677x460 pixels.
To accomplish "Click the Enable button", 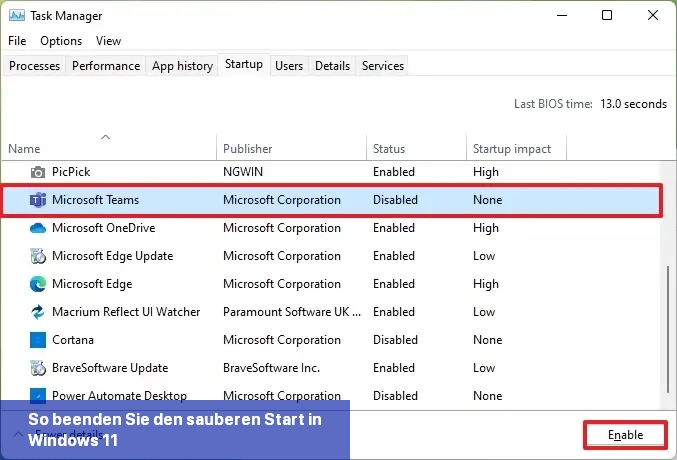I will coord(625,435).
